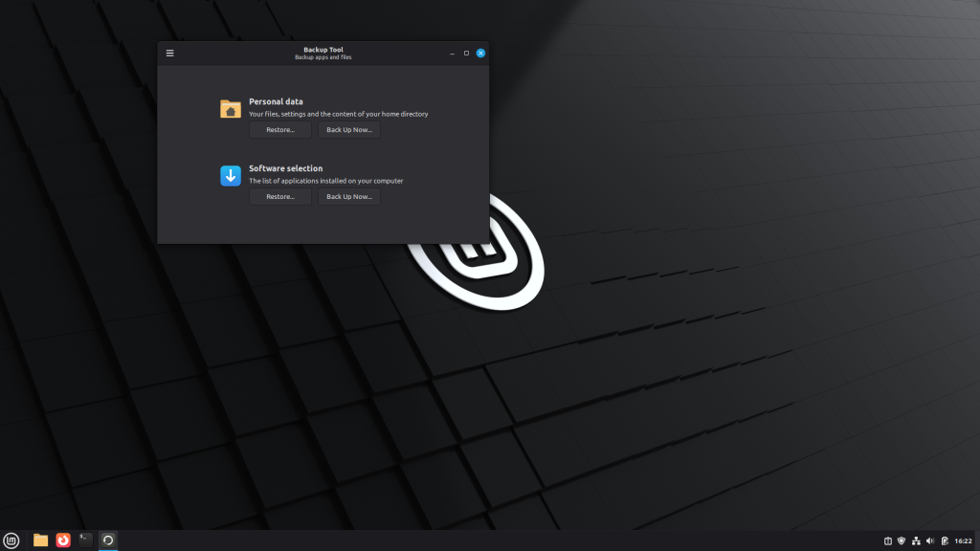This screenshot has height=551, width=980.
Task: Click Back Up Now for Software selection
Action: point(348,197)
